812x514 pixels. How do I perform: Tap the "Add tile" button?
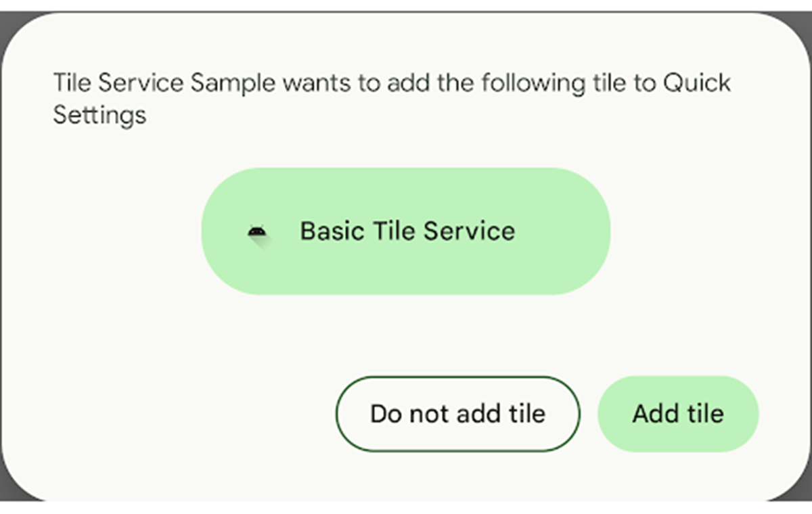click(678, 414)
